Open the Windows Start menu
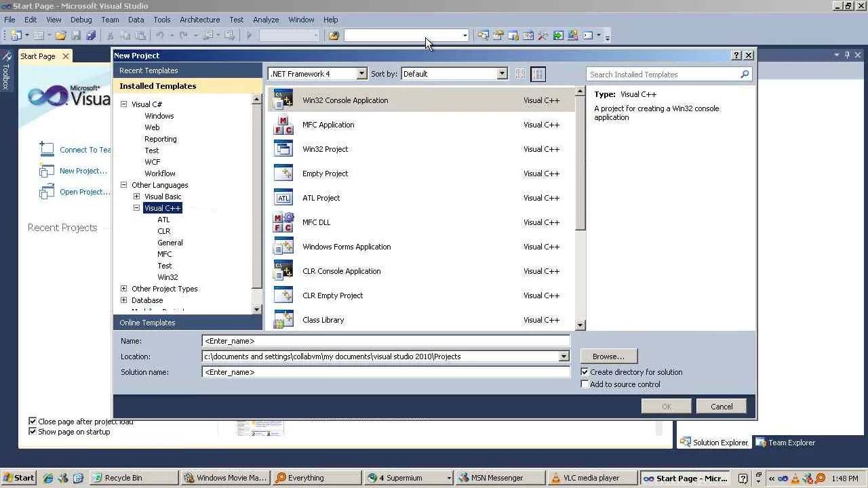The image size is (868, 488). [18, 478]
